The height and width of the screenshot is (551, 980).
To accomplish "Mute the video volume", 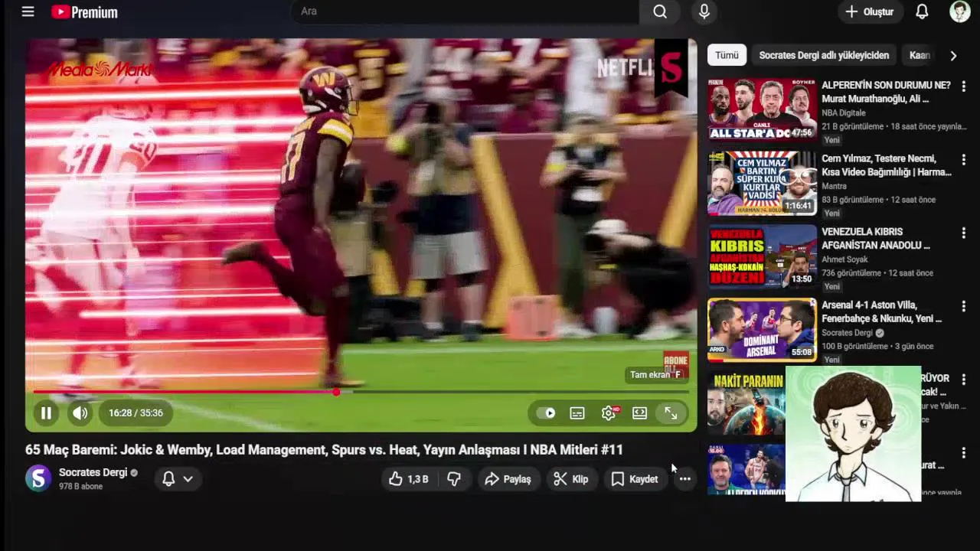I will tap(80, 413).
